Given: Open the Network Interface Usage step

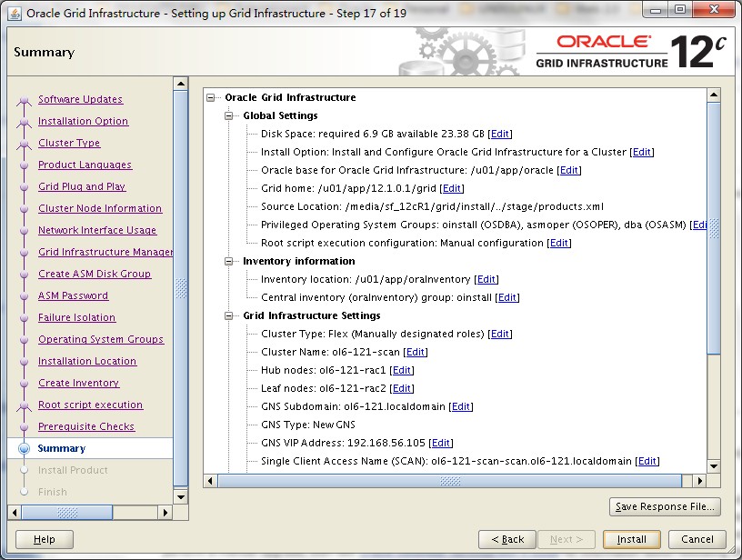Looking at the screenshot, I should click(x=97, y=230).
